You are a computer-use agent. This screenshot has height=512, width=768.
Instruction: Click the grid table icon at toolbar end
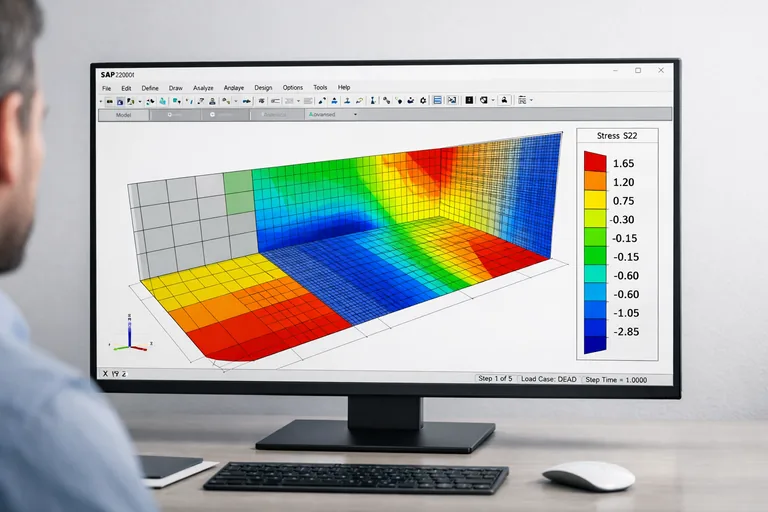(x=522, y=101)
